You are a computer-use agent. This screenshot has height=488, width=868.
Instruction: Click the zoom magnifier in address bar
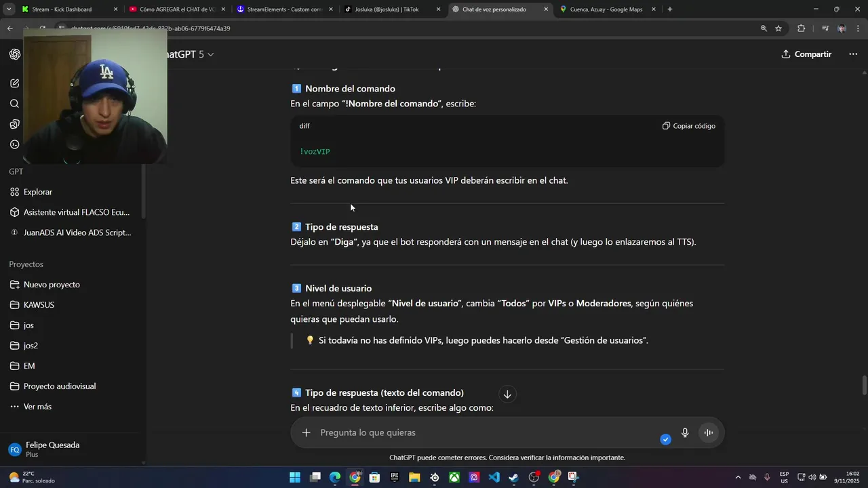pyautogui.click(x=764, y=28)
